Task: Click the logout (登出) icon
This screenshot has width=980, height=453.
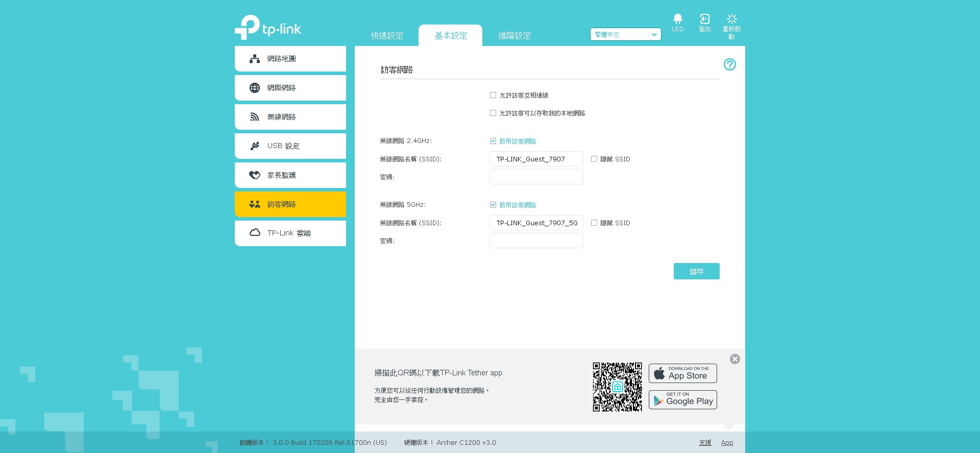Action: coord(704,19)
